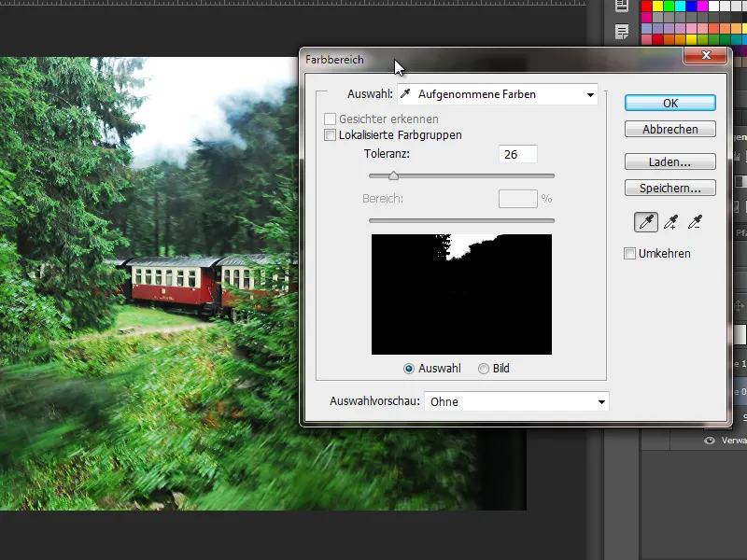747x560 pixels.
Task: Pick the white swatch next to magenta
Action: 713,6
